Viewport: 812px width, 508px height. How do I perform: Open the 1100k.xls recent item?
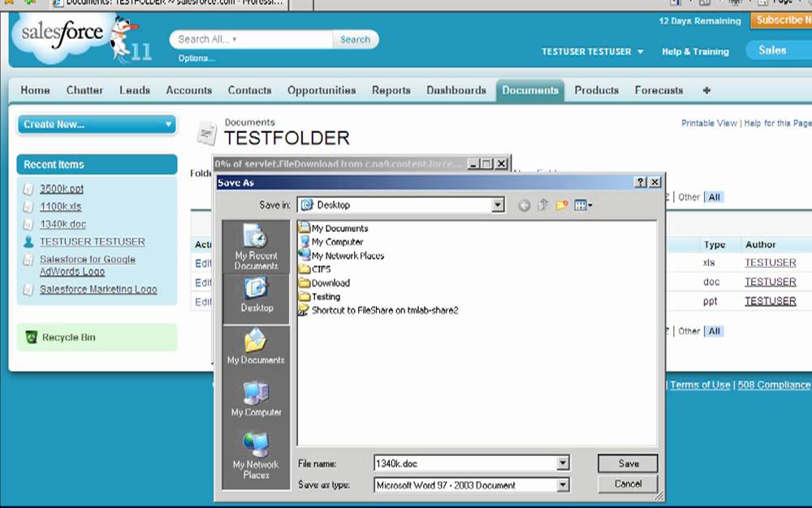pos(61,206)
